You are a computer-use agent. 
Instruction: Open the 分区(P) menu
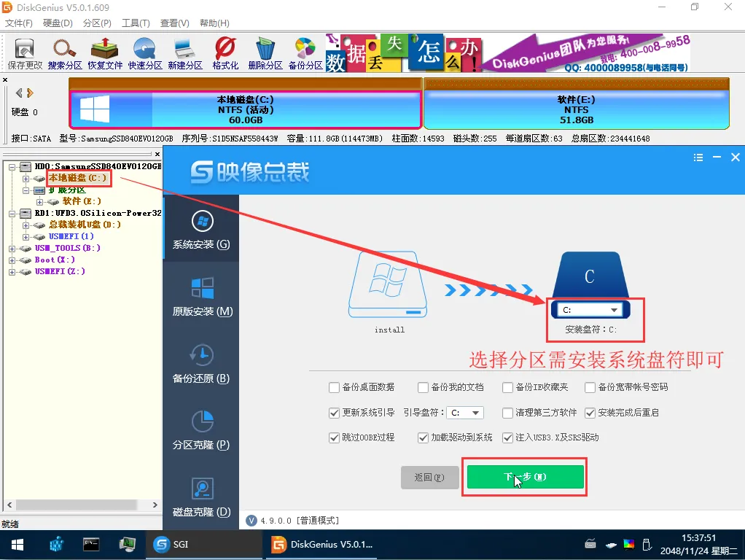tap(96, 23)
